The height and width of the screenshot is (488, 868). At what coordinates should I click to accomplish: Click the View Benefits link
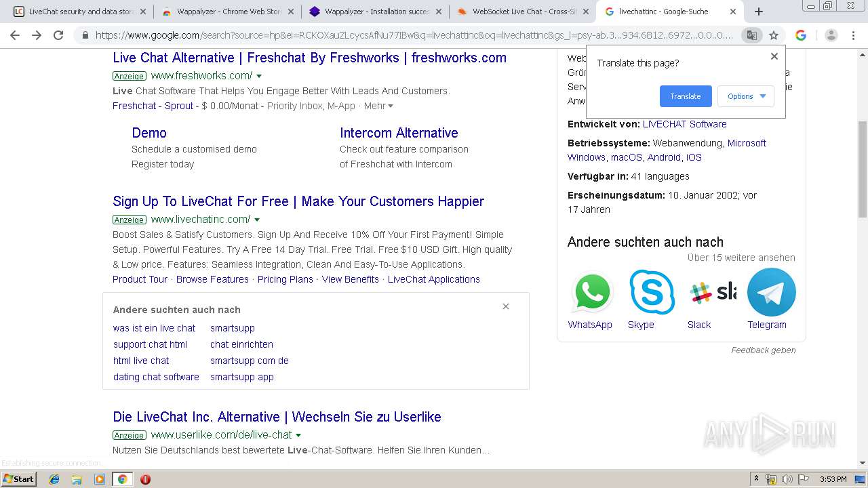point(351,279)
